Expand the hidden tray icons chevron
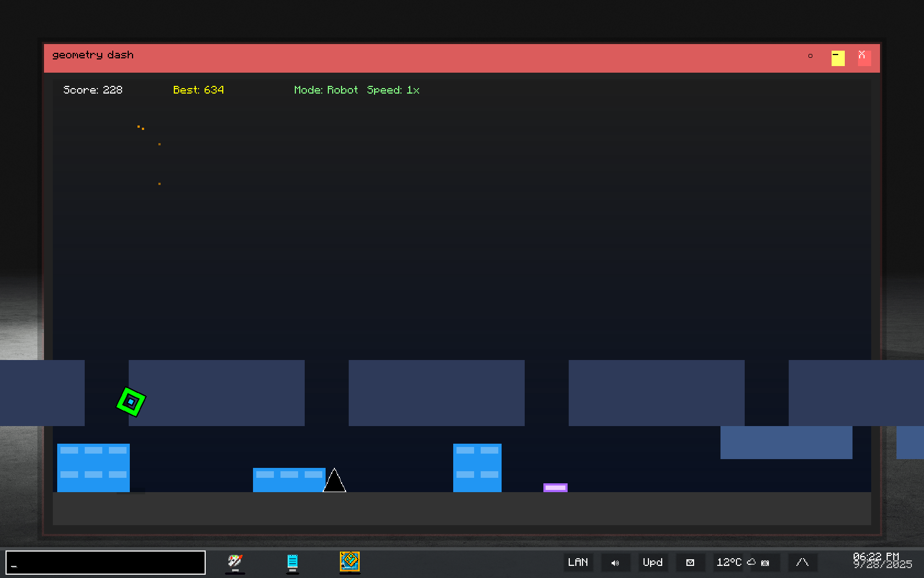Screen dimensions: 924x578 pos(802,563)
